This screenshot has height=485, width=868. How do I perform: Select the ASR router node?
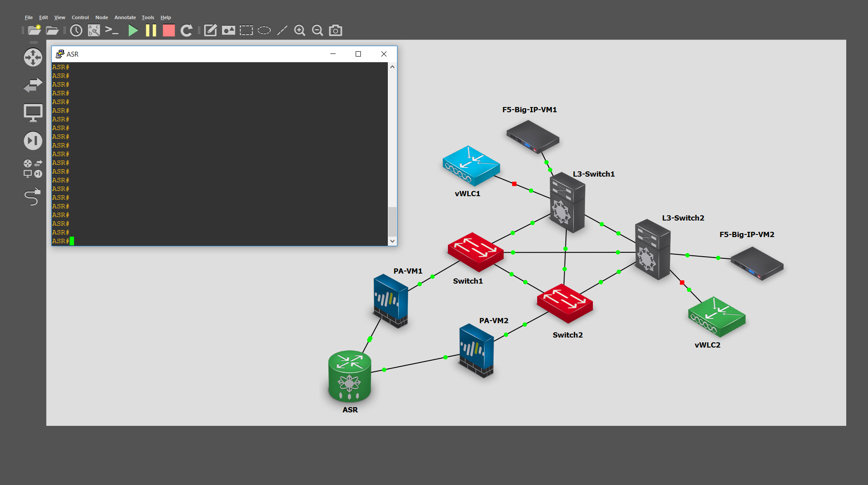(350, 376)
